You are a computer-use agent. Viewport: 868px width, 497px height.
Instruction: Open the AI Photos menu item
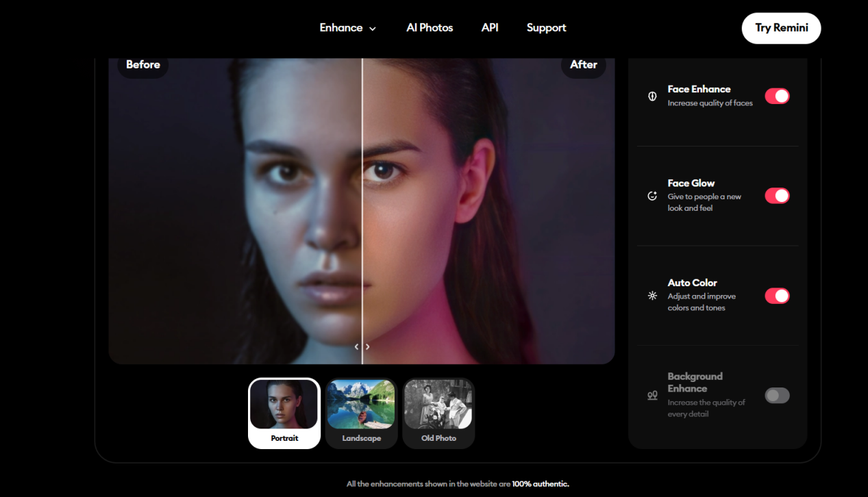430,28
